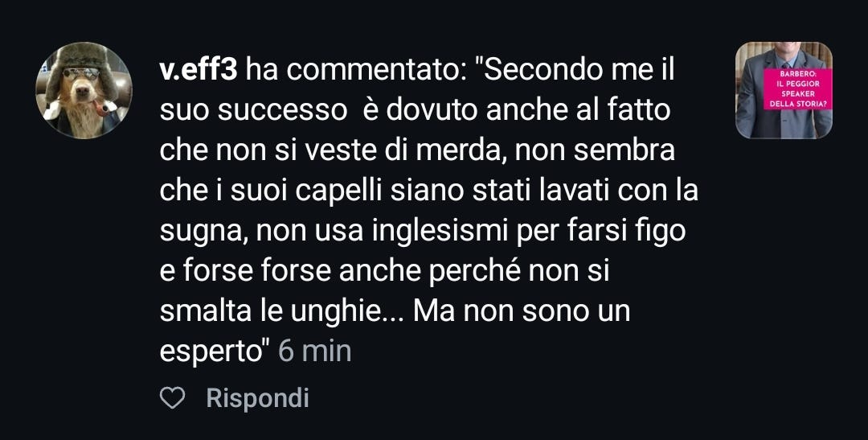Click the 6 min timestamp
This screenshot has height=440, width=868.
coord(314,352)
